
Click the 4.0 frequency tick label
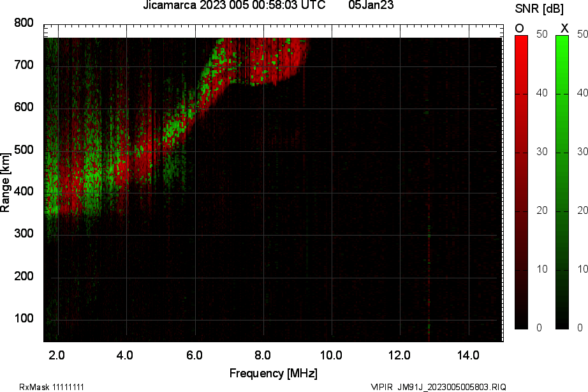point(125,355)
